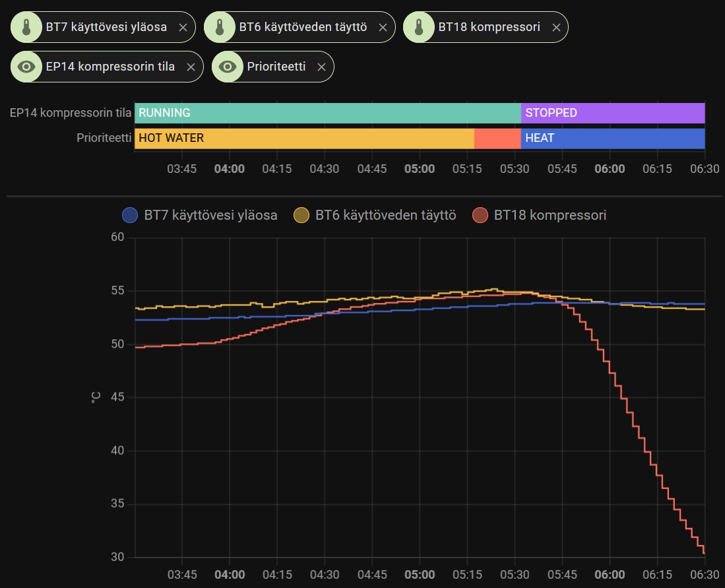
Task: Select the STOPPED compressor state segment
Action: [x=612, y=113]
